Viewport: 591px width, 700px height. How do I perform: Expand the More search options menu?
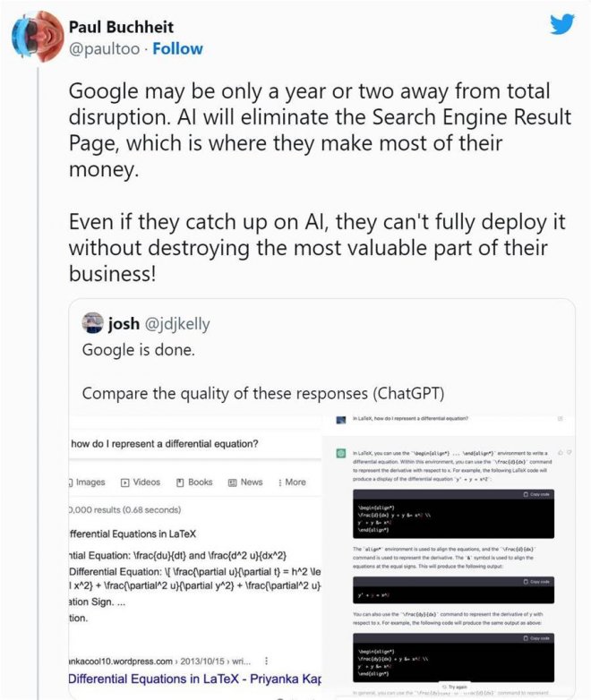click(290, 482)
